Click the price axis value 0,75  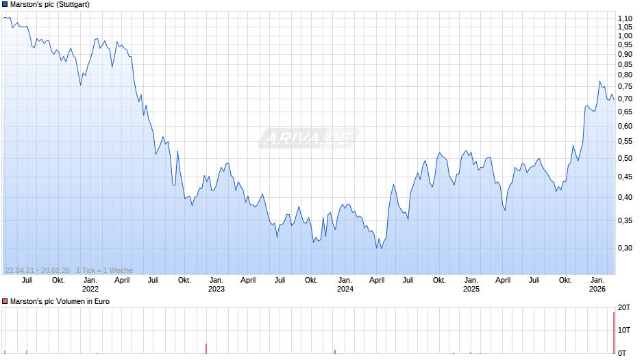(x=625, y=87)
